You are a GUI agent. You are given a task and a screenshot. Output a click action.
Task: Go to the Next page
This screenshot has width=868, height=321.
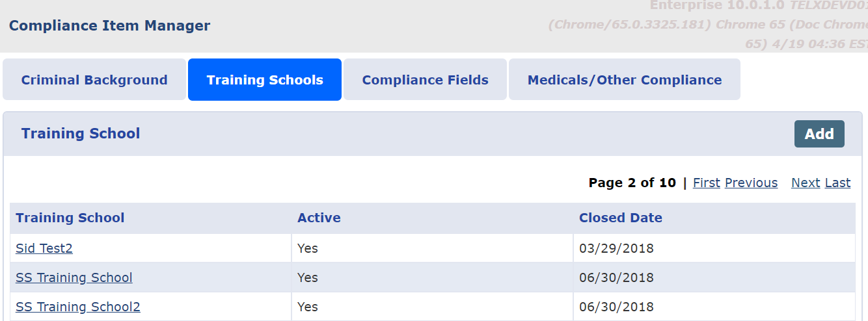[x=805, y=183]
